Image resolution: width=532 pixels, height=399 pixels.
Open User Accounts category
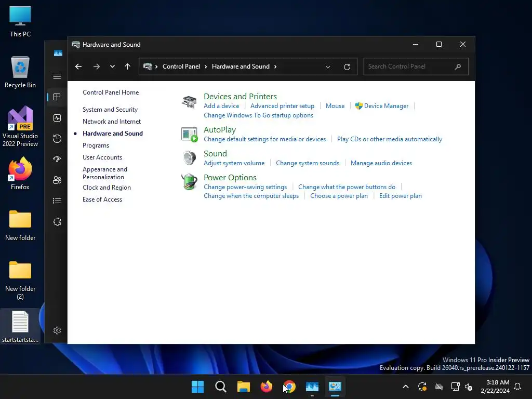tap(102, 157)
